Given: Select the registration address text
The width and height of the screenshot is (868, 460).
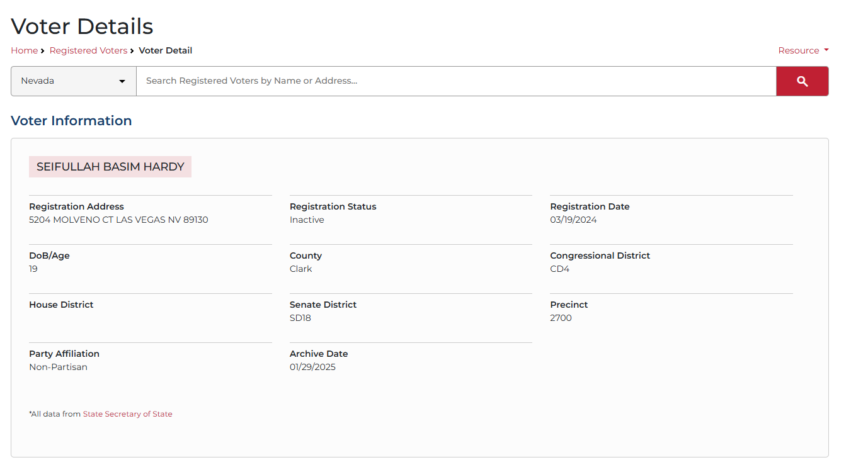Looking at the screenshot, I should [118, 220].
